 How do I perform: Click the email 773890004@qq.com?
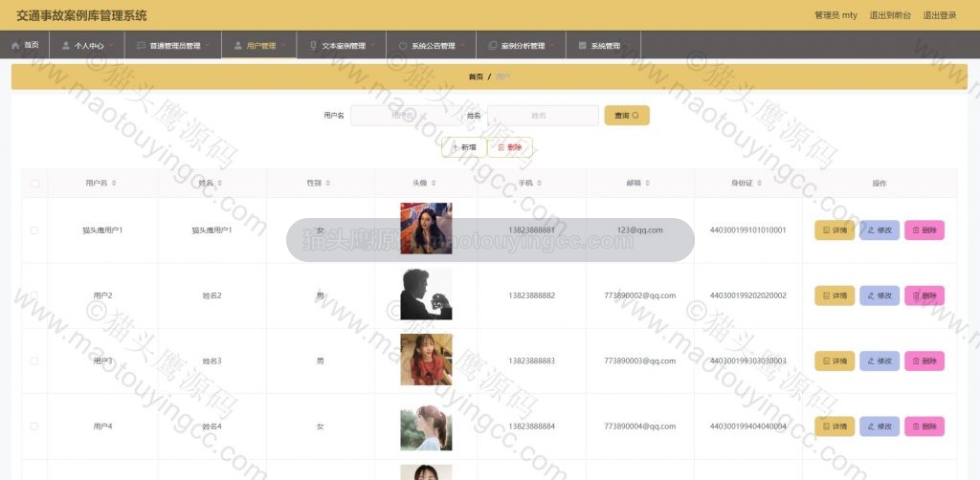(x=640, y=426)
